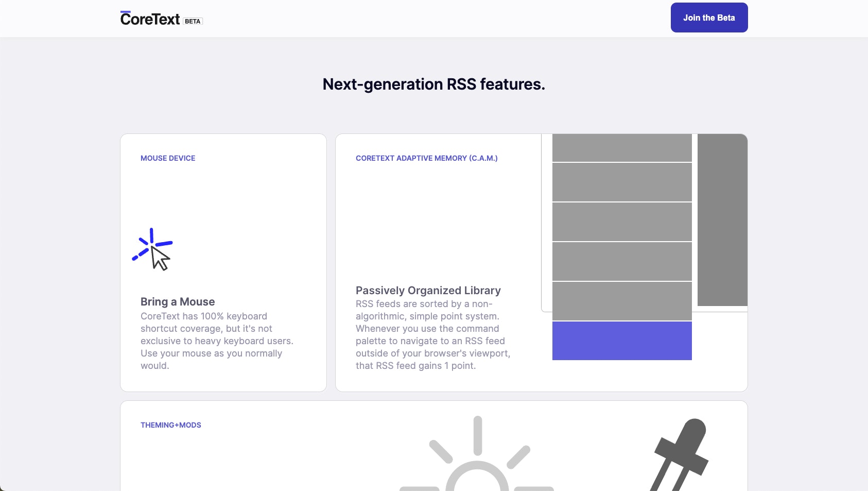Click the Next-generation RSS features heading
The height and width of the screenshot is (491, 868).
coord(434,84)
